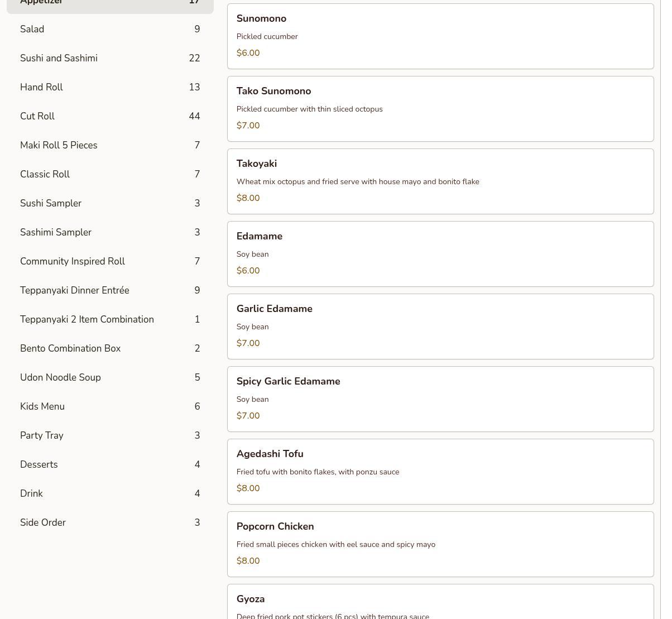The width and height of the screenshot is (672, 619).
Task: Select the Side Order category
Action: click(x=110, y=522)
